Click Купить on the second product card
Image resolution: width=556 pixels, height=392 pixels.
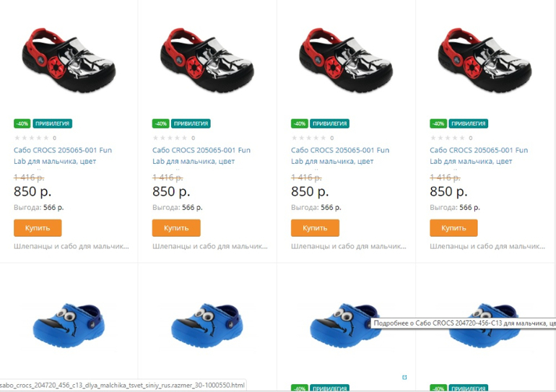point(176,228)
